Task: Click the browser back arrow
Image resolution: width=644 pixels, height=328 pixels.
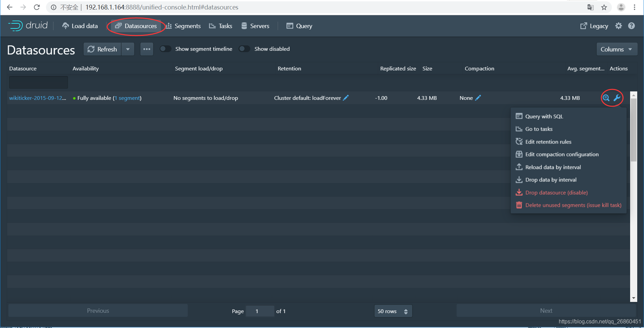Action: [9, 7]
